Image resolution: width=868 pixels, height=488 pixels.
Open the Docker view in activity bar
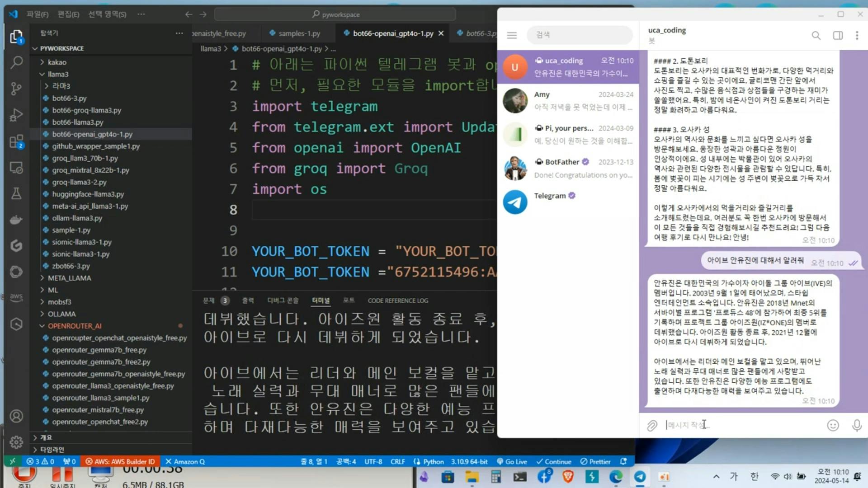16,220
